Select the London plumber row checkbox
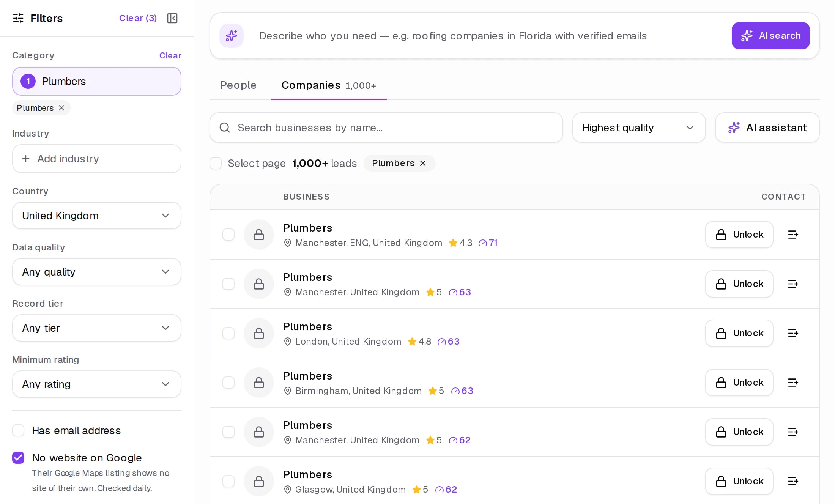This screenshot has width=835, height=504. coord(228,333)
